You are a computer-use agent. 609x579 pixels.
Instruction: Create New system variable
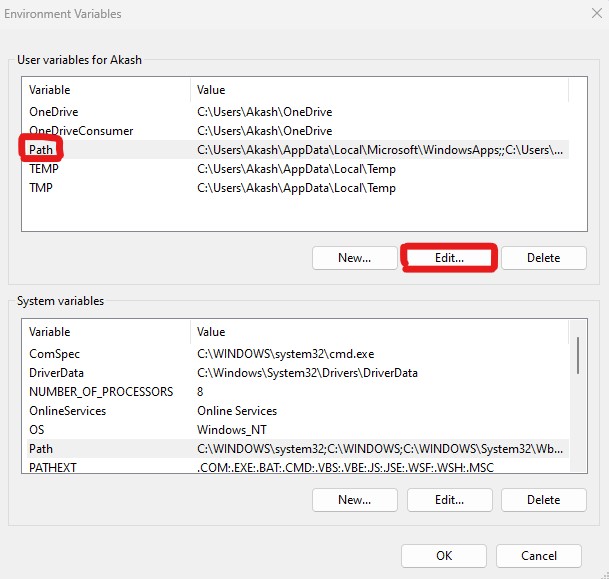pyautogui.click(x=354, y=499)
